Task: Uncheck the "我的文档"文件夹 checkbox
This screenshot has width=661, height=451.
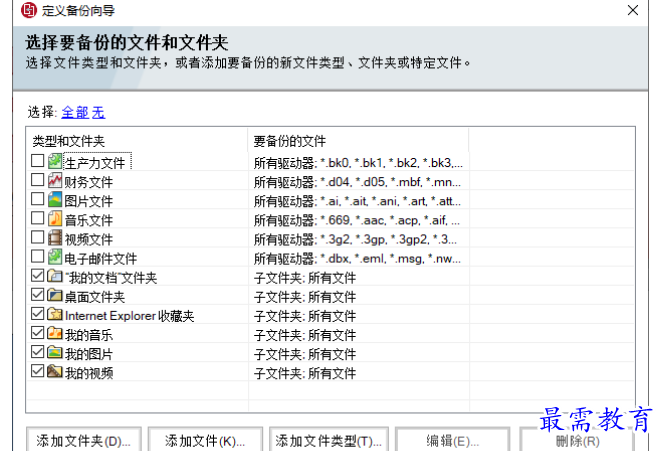Action: [38, 276]
